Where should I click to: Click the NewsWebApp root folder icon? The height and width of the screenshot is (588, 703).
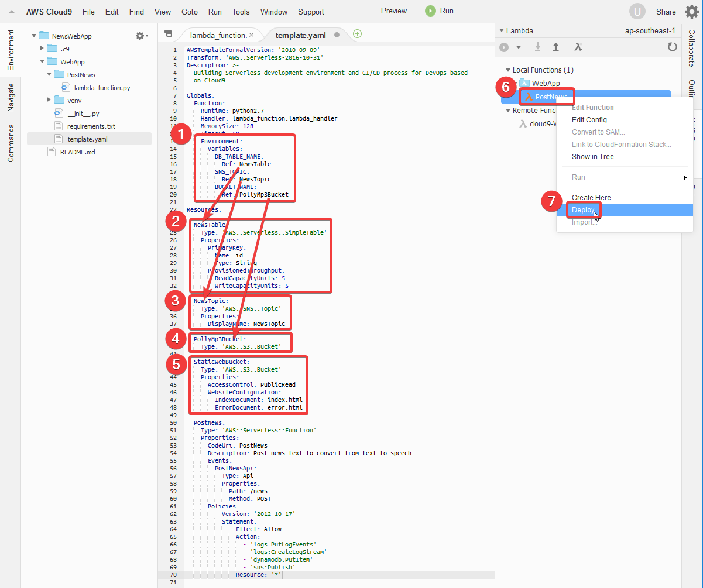click(44, 36)
